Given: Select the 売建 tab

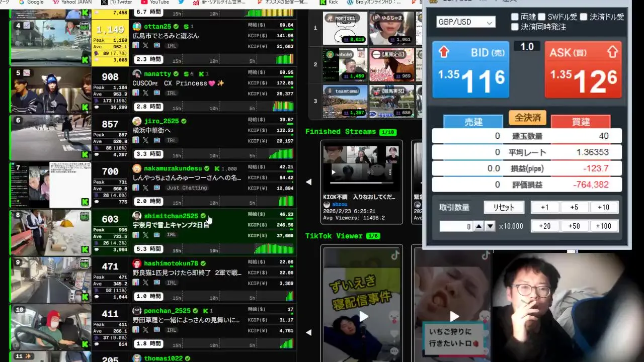Looking at the screenshot, I should click(x=473, y=122).
